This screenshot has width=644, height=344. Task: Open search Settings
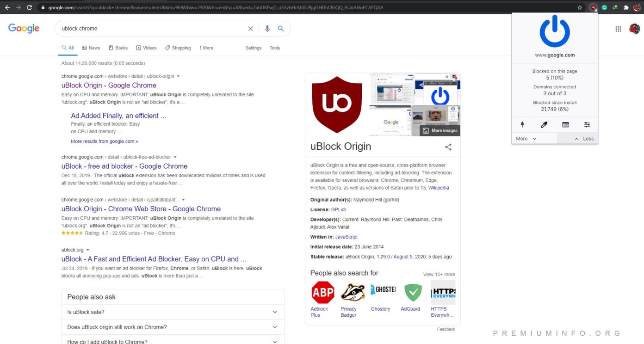[253, 48]
